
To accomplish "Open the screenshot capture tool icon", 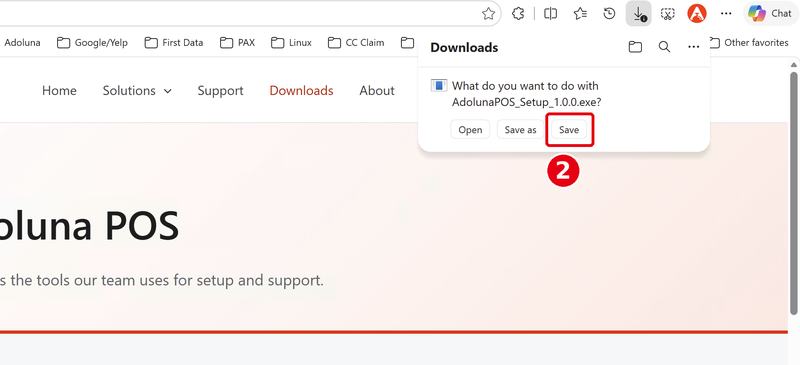I will [x=667, y=14].
